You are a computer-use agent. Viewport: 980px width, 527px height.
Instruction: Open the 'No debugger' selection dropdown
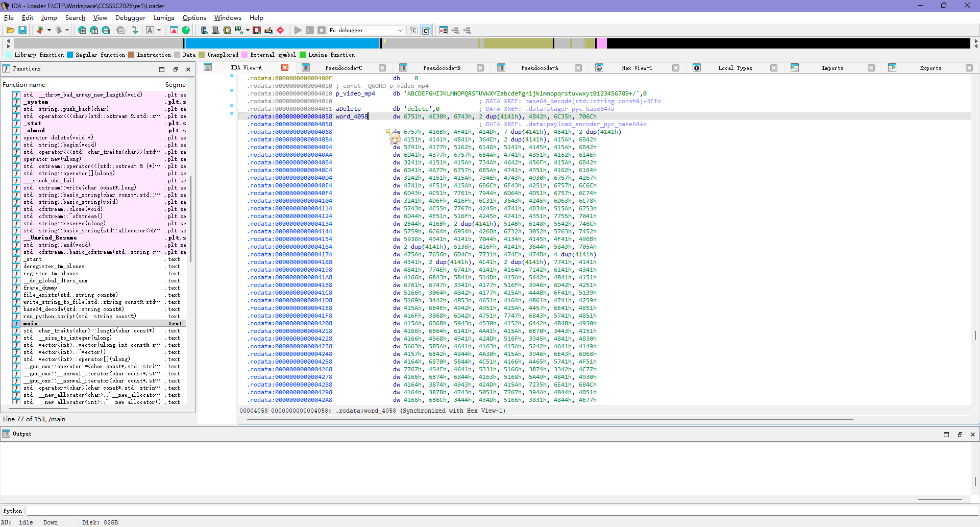(x=400, y=31)
